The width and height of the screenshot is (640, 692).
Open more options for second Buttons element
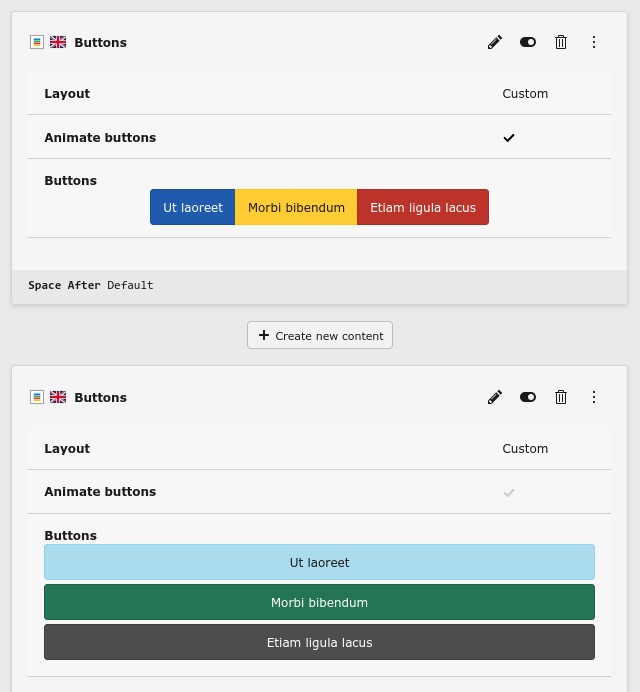(x=594, y=397)
